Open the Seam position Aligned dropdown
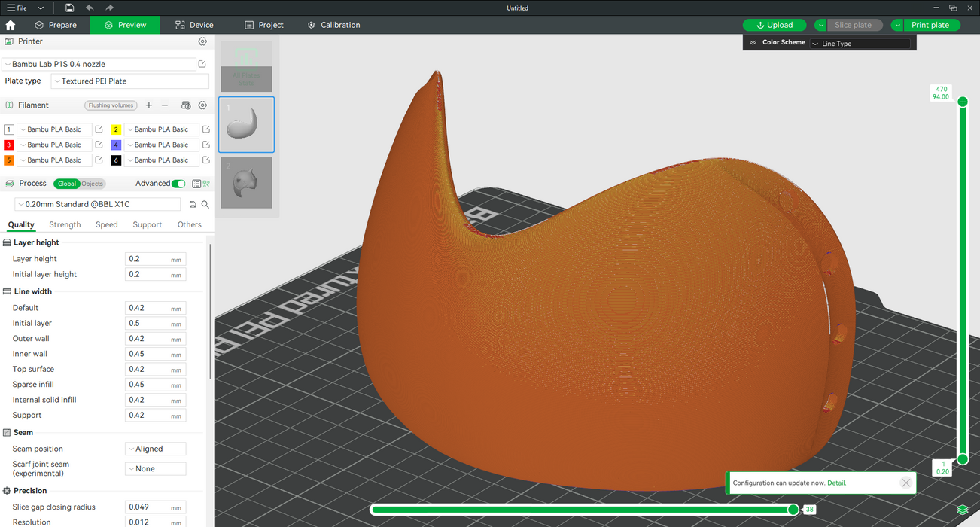Screen dimensions: 980x527 coord(155,449)
